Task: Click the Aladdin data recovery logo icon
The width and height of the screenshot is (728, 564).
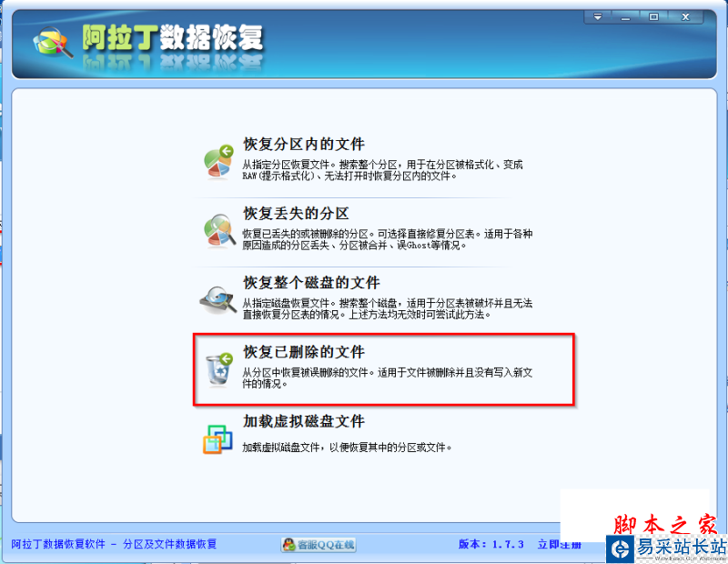Action: [x=52, y=42]
